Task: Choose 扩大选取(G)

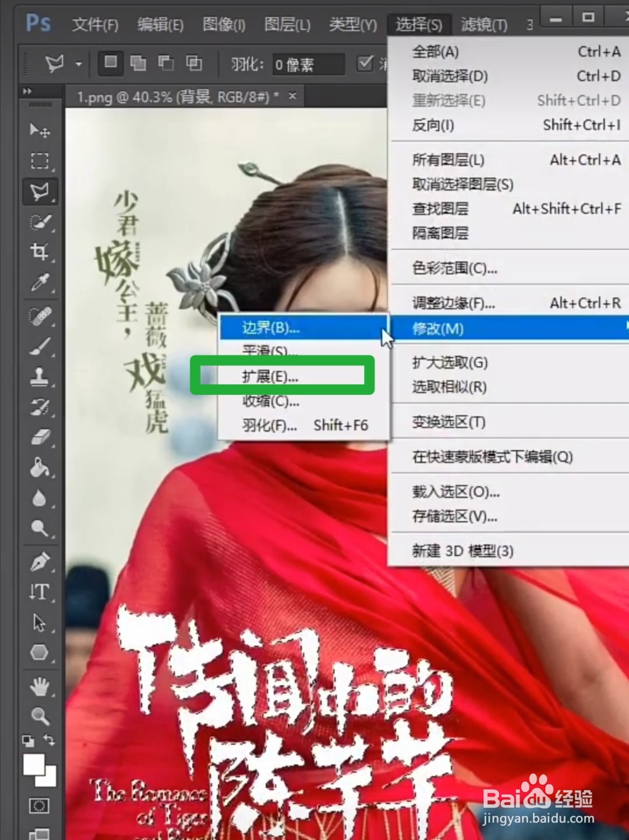Action: click(508, 363)
